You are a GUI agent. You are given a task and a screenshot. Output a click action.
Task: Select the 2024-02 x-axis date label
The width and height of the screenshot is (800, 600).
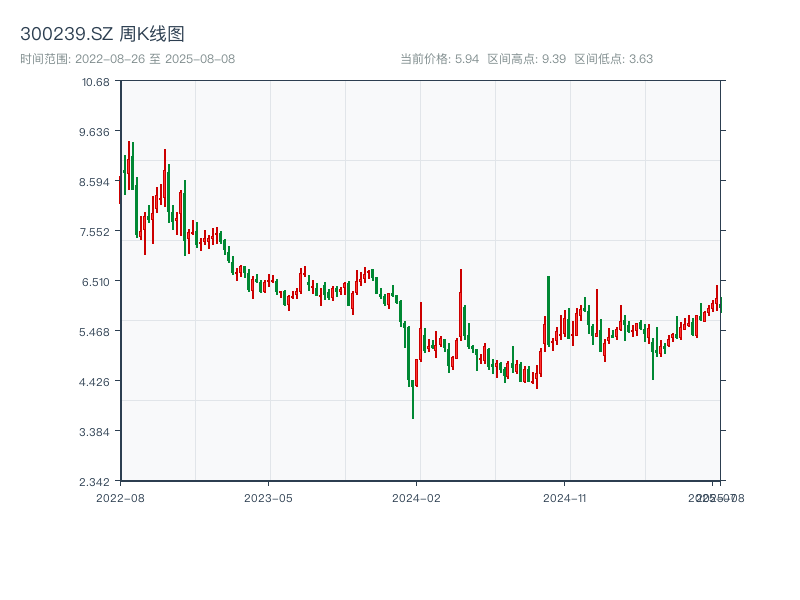(x=417, y=497)
